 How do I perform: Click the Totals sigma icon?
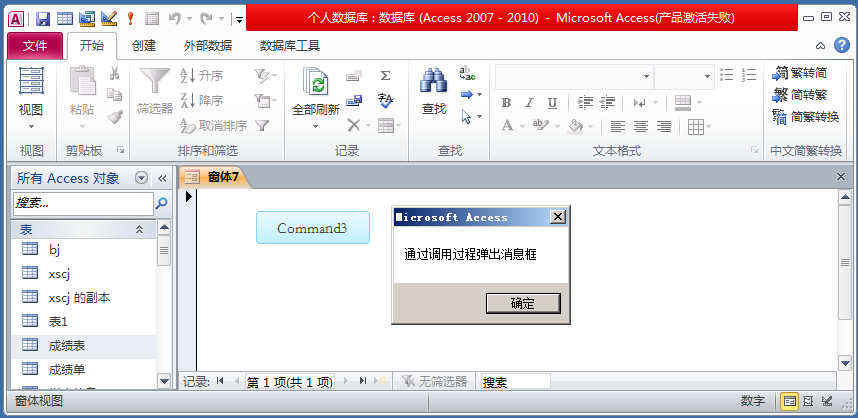386,76
